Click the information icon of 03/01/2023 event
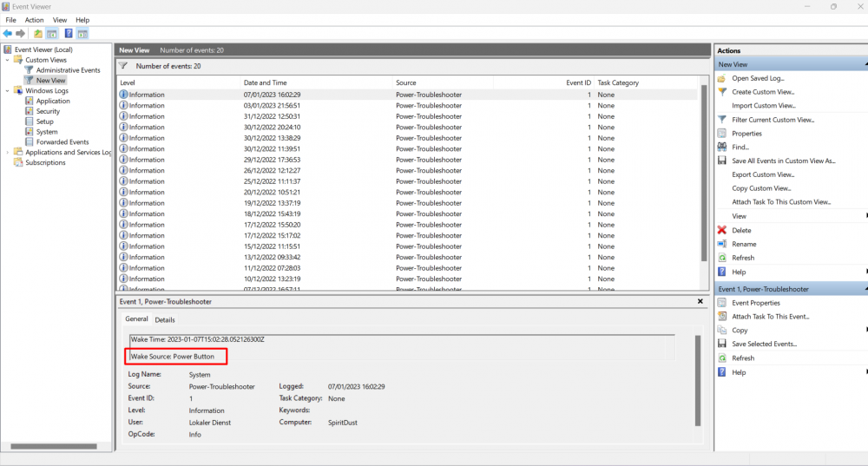Image resolution: width=868 pixels, height=466 pixels. [x=123, y=105]
